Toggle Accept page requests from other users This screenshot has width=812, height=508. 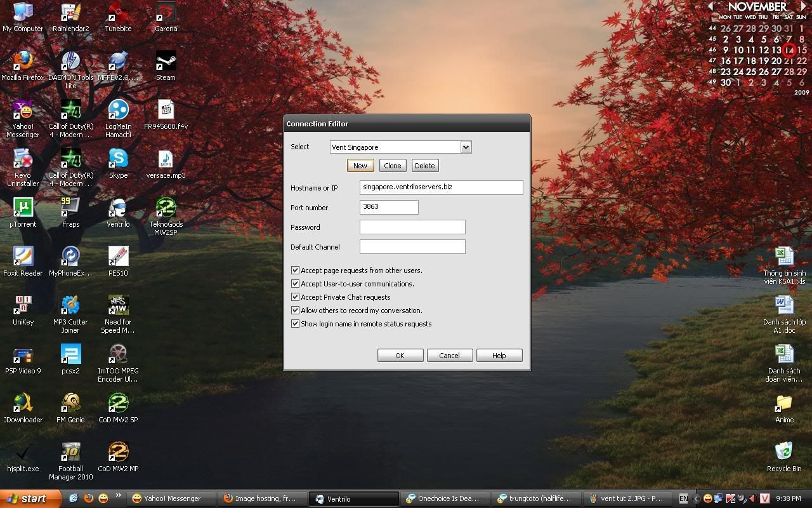pos(295,271)
